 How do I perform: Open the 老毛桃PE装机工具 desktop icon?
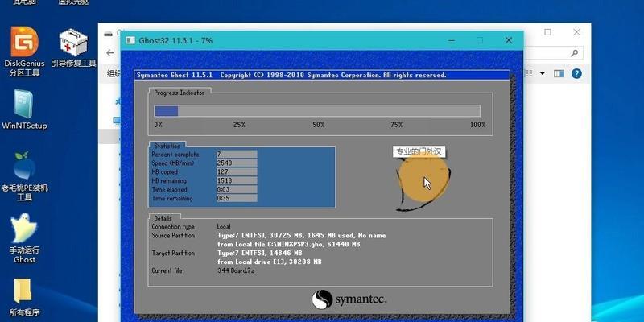24,176
